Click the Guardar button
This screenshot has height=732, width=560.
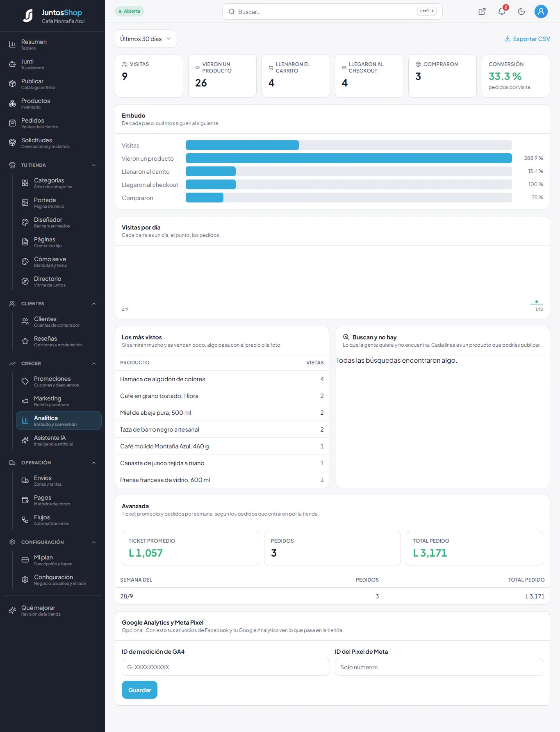pos(139,690)
